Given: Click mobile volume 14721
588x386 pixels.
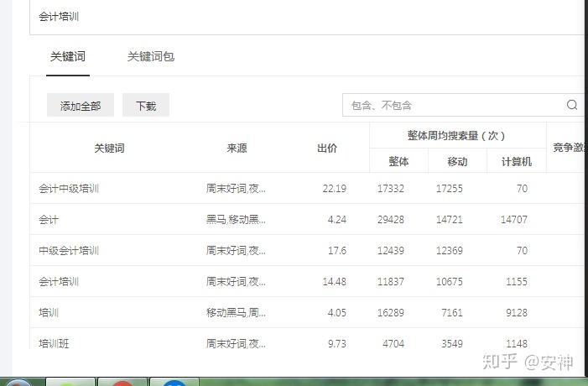Looking at the screenshot, I should click(x=450, y=220).
